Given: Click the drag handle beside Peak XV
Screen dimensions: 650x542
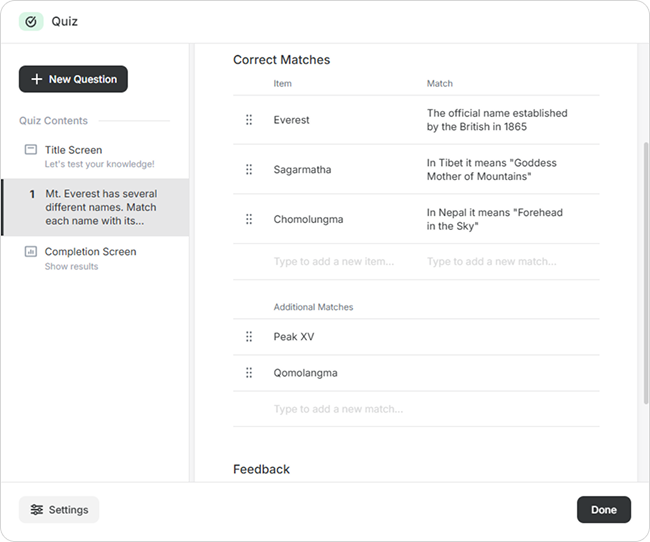Looking at the screenshot, I should (249, 337).
